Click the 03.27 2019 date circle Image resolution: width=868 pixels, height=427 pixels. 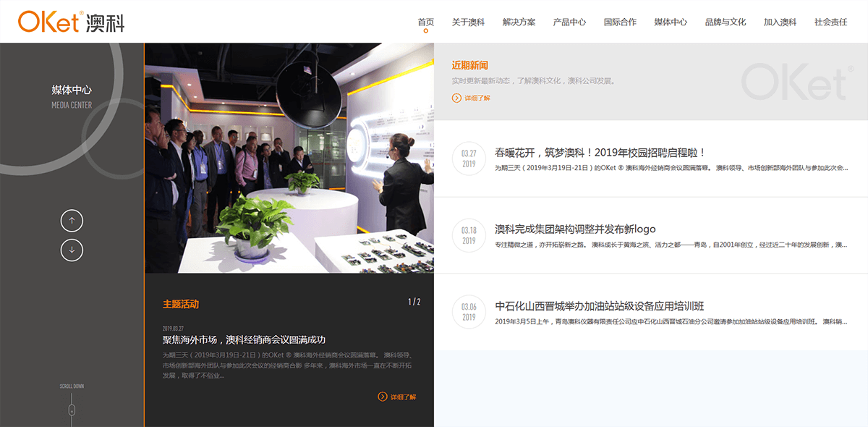[x=469, y=158]
